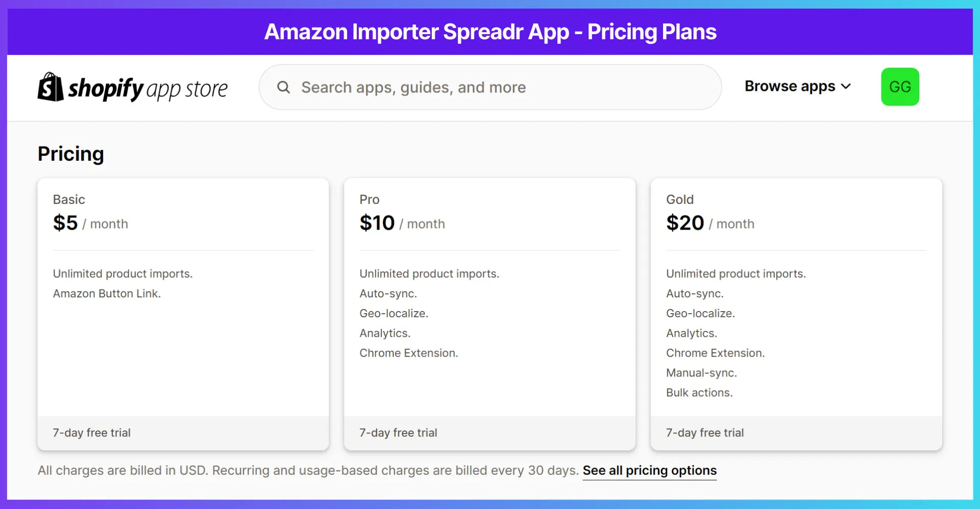Screen dimensions: 980x509
Task: Click the Browse apps chevron arrow
Action: click(x=846, y=86)
